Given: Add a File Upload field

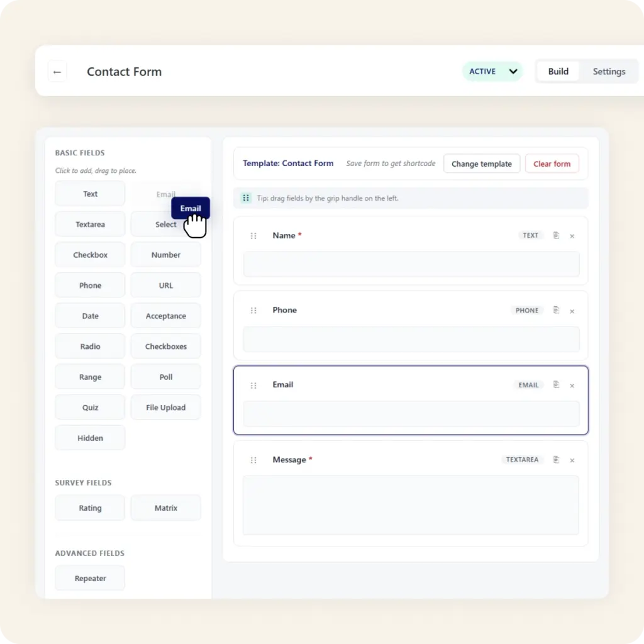Looking at the screenshot, I should coord(165,408).
